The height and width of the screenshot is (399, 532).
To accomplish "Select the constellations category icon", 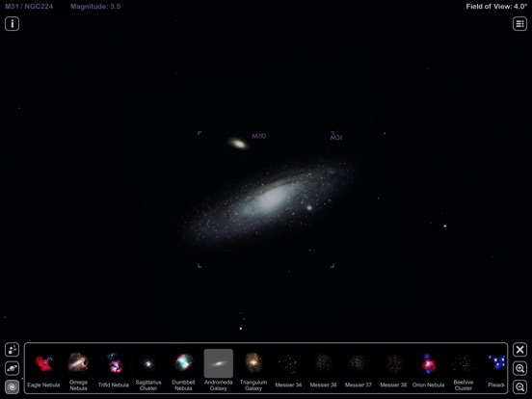I will pos(12,350).
